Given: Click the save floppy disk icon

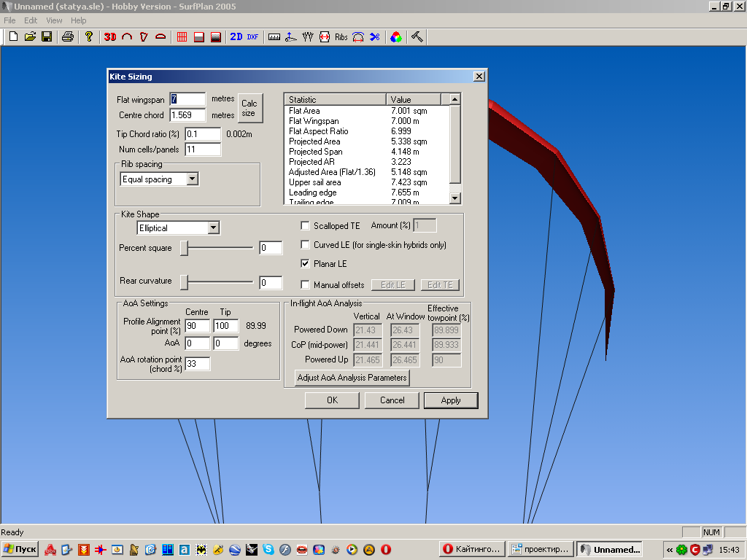Looking at the screenshot, I should coord(47,36).
